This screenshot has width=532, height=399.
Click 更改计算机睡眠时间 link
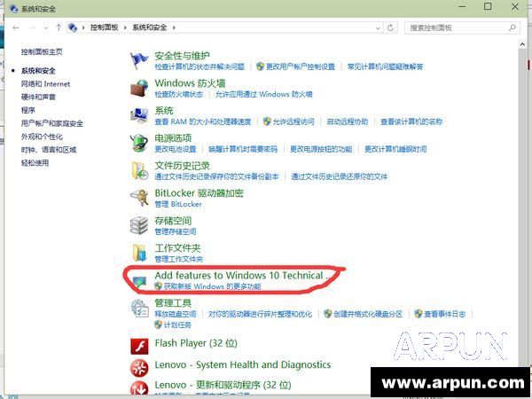pos(395,149)
